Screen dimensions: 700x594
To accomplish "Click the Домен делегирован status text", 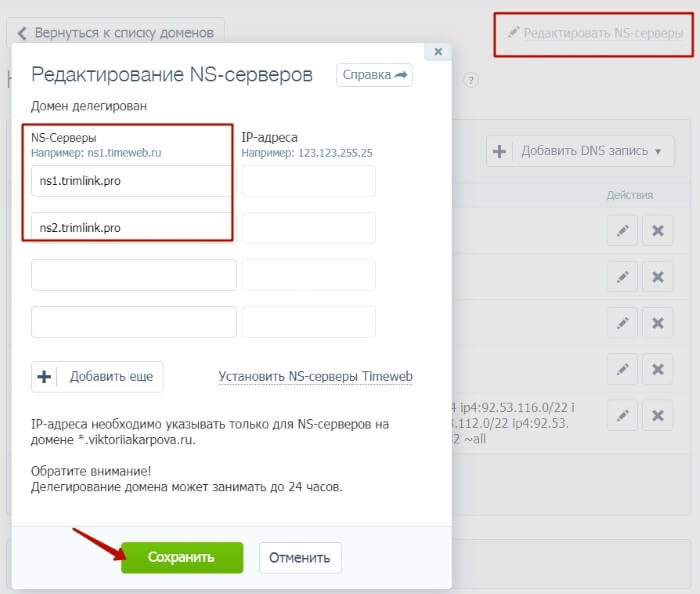I will (89, 106).
